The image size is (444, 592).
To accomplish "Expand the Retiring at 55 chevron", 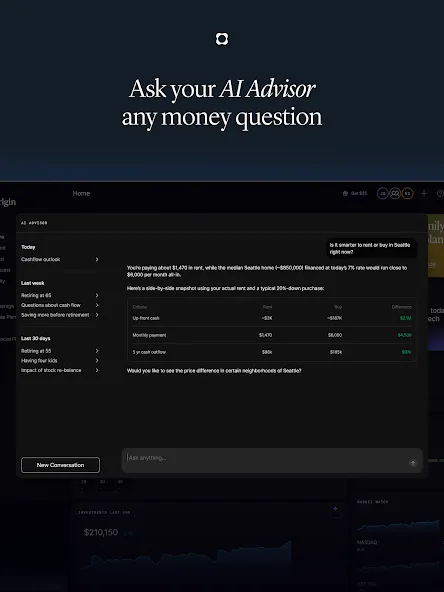I will 97,351.
